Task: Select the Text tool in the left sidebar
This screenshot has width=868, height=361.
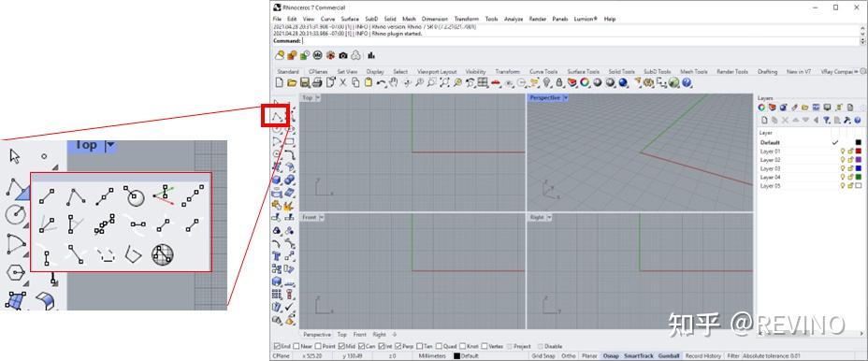Action: coord(276,256)
